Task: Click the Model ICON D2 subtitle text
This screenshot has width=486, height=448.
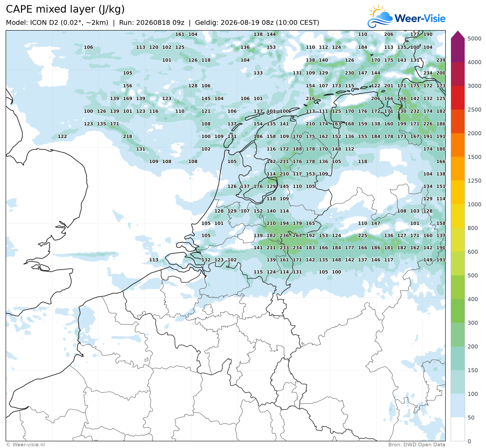Action: (57, 23)
